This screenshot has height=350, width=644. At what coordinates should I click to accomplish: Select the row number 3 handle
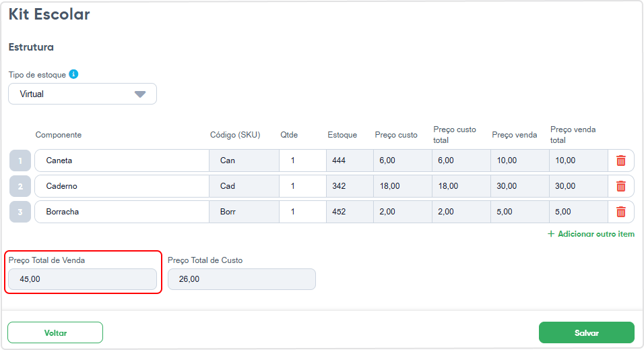click(x=20, y=211)
